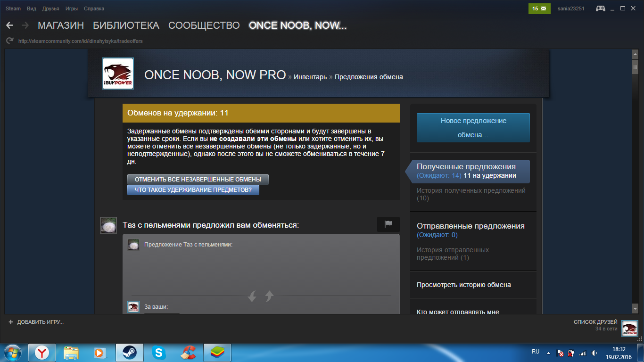Select the ONCE NOOB, NOW... navigation tab
This screenshot has height=362, width=644.
(x=297, y=25)
